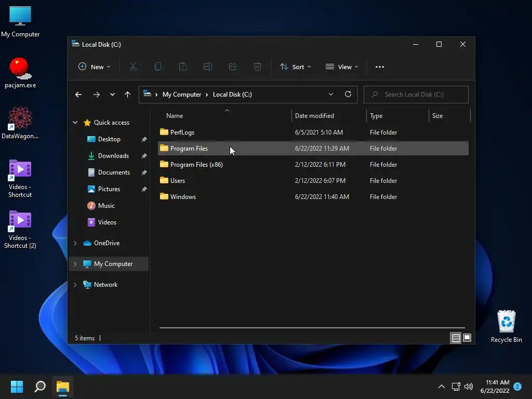Screen dimensions: 532x399
Task: Sort by Name column header
Action: click(175, 116)
